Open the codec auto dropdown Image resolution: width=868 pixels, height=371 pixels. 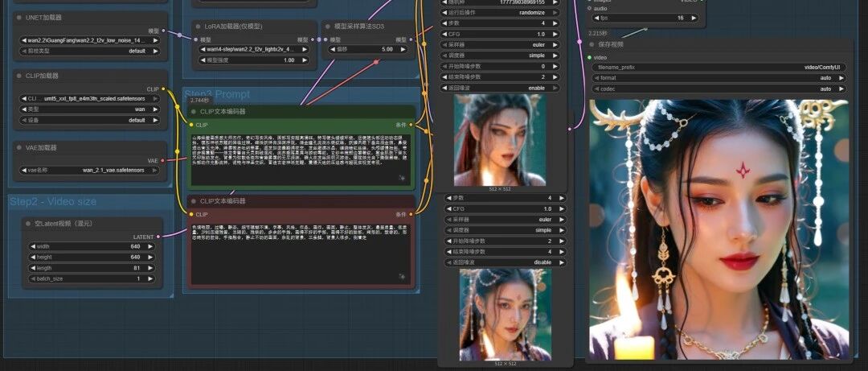(719, 89)
